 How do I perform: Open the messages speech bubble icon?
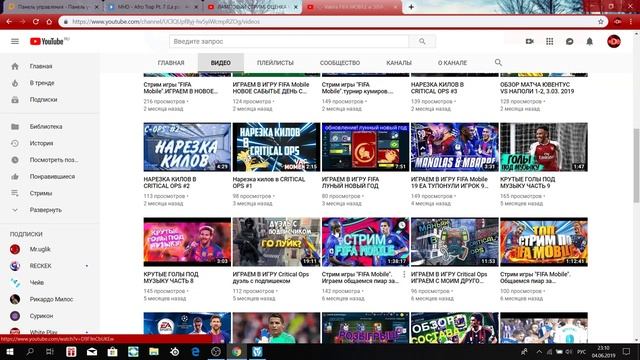[569, 41]
